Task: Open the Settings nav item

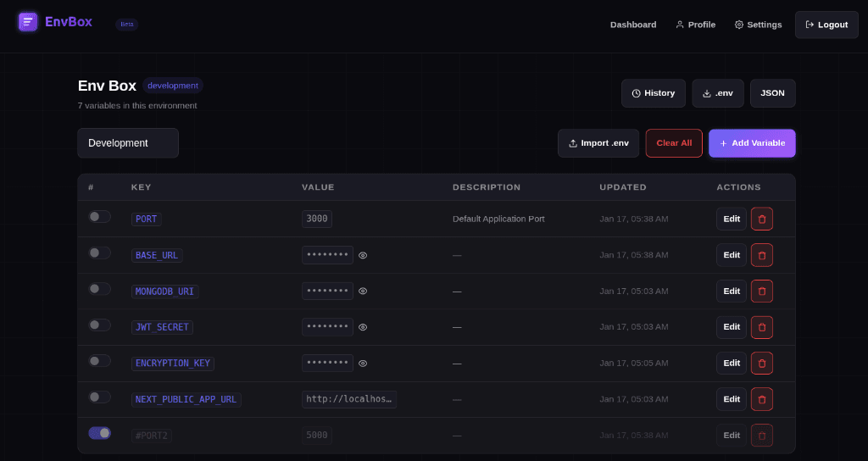Action: pyautogui.click(x=758, y=25)
